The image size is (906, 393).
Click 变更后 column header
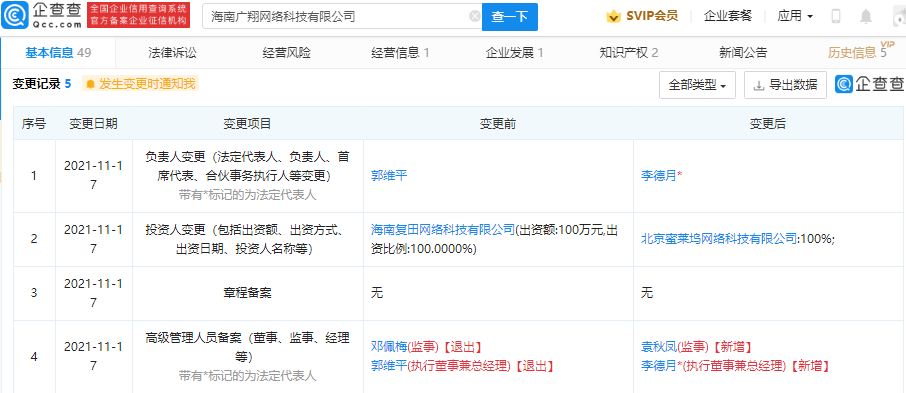click(768, 124)
